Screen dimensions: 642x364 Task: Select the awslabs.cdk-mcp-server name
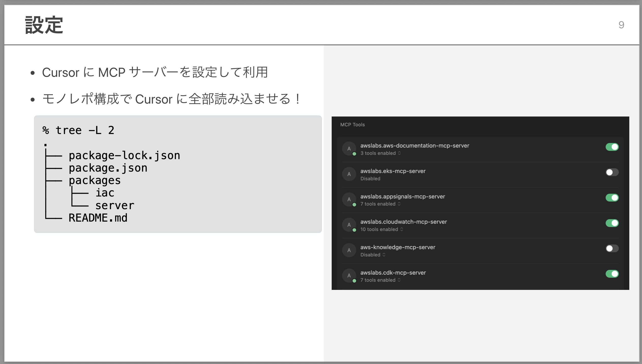(393, 273)
